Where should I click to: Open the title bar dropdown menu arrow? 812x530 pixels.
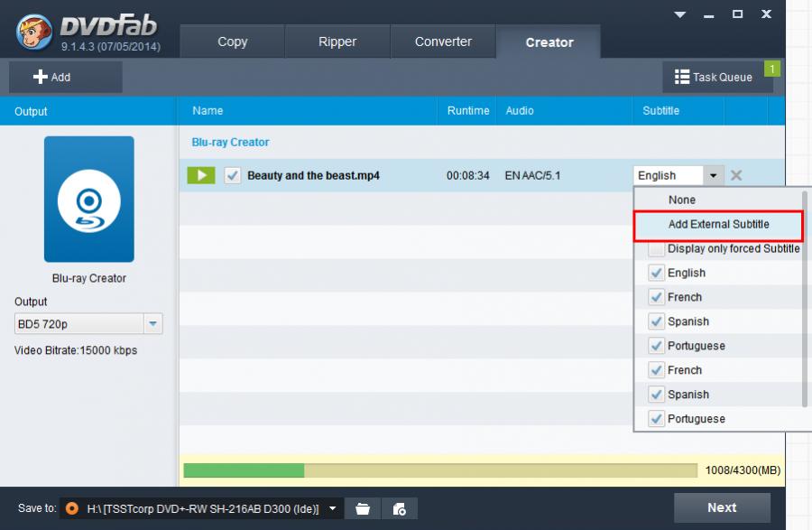tap(680, 14)
